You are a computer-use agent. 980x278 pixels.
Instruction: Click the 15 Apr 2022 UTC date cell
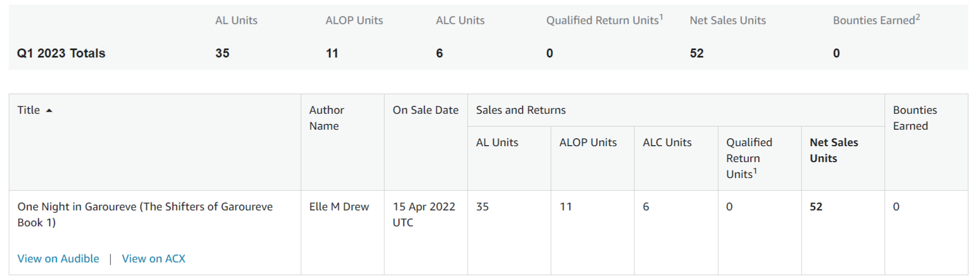click(x=424, y=215)
